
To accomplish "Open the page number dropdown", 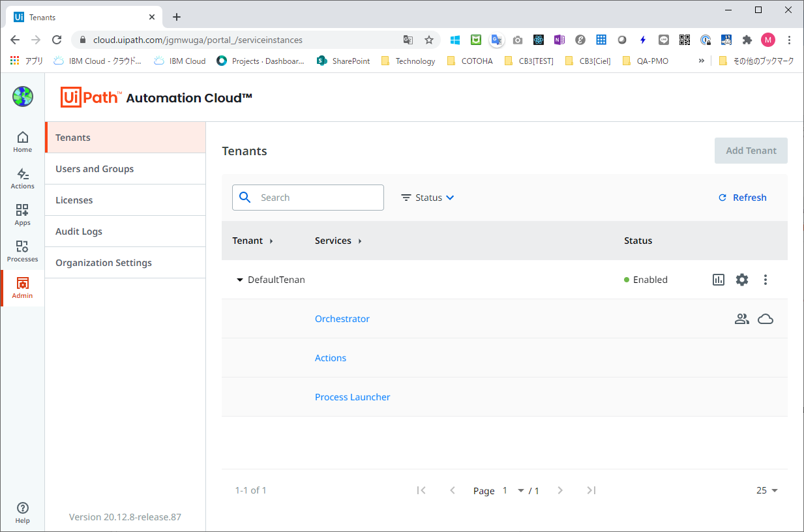I will (x=520, y=490).
